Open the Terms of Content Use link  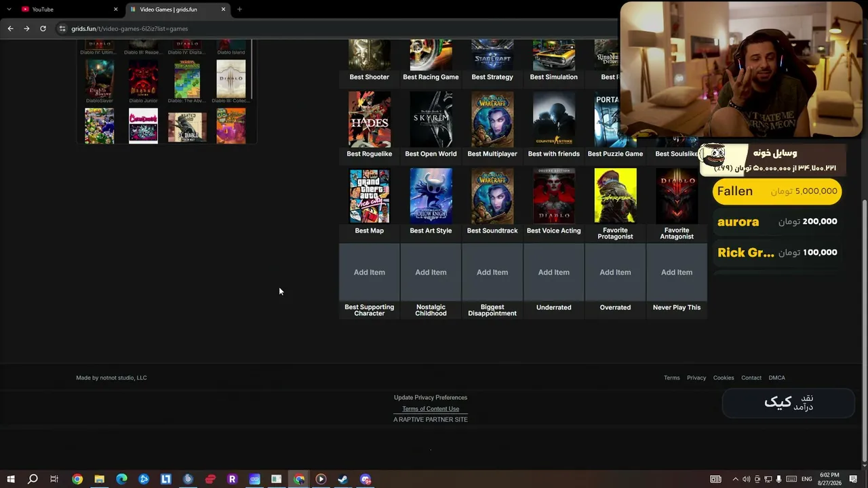click(431, 409)
